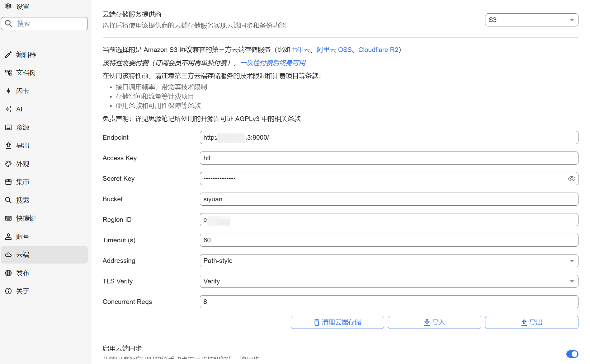The image size is (590, 364).
Task: Open 账号 settings tab
Action: click(x=45, y=236)
